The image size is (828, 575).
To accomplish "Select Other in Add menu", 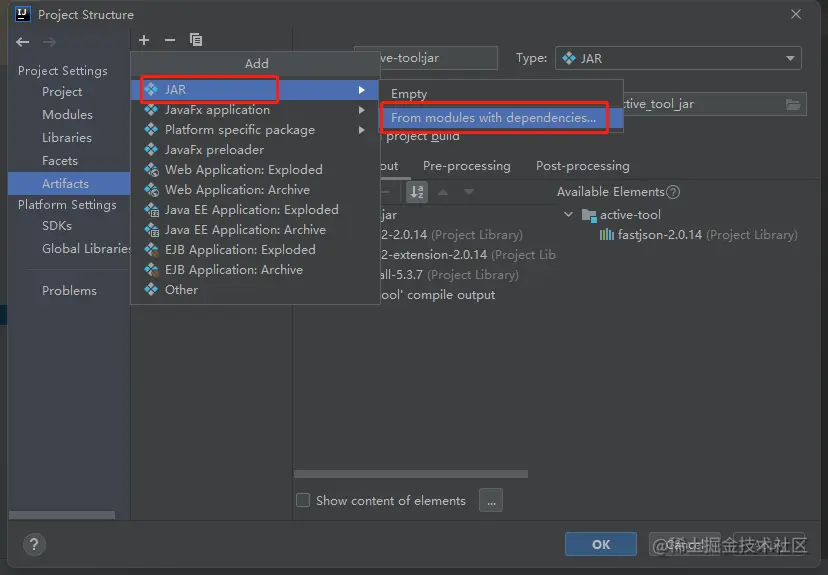I will tap(255, 290).
